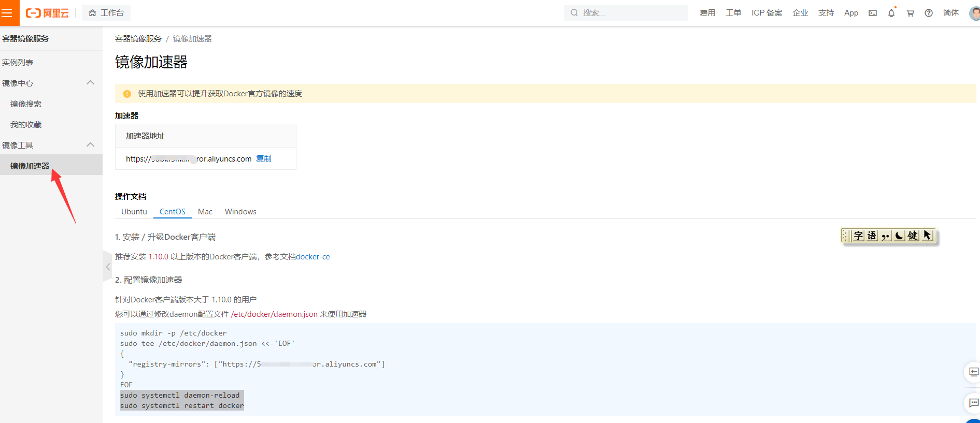Open the 工作台 workbench home button

click(106, 13)
